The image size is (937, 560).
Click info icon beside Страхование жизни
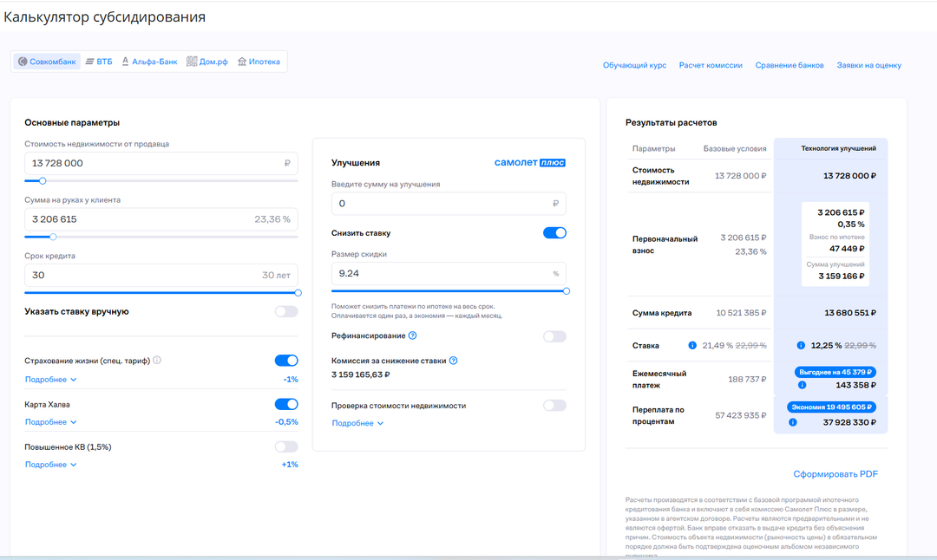coord(157,361)
